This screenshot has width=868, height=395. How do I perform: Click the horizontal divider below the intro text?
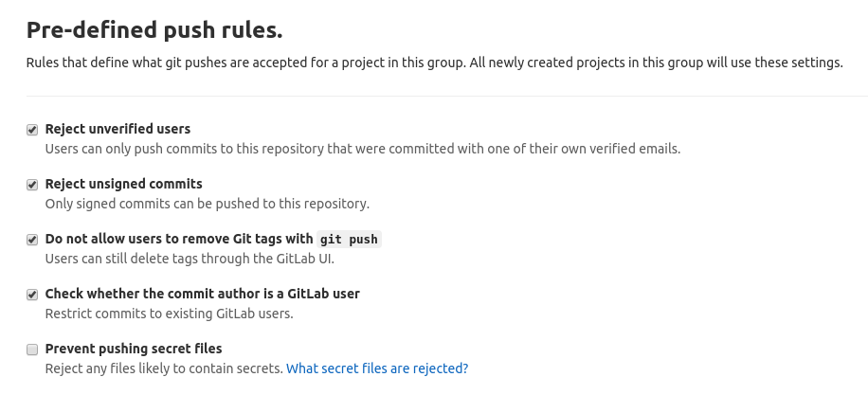445,96
